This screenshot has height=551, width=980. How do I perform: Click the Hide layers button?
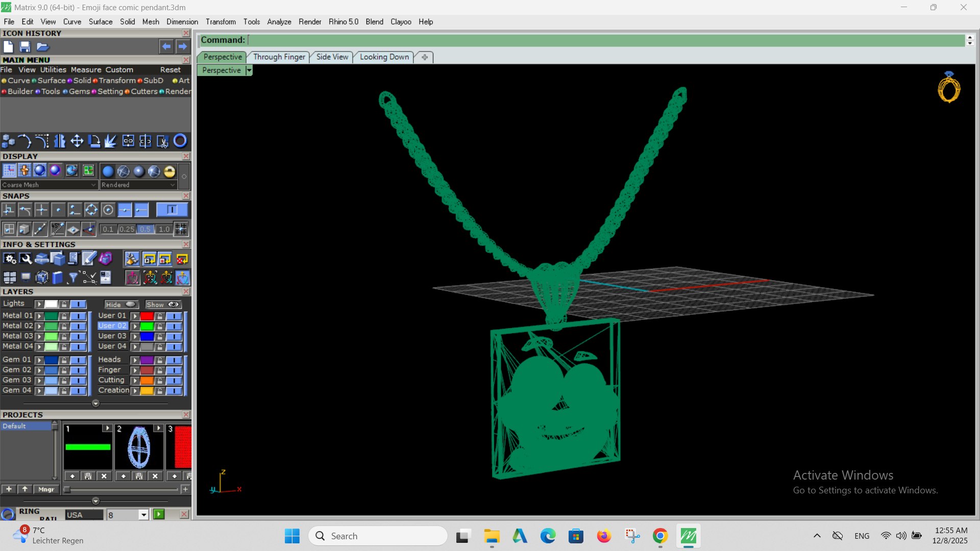click(x=121, y=305)
